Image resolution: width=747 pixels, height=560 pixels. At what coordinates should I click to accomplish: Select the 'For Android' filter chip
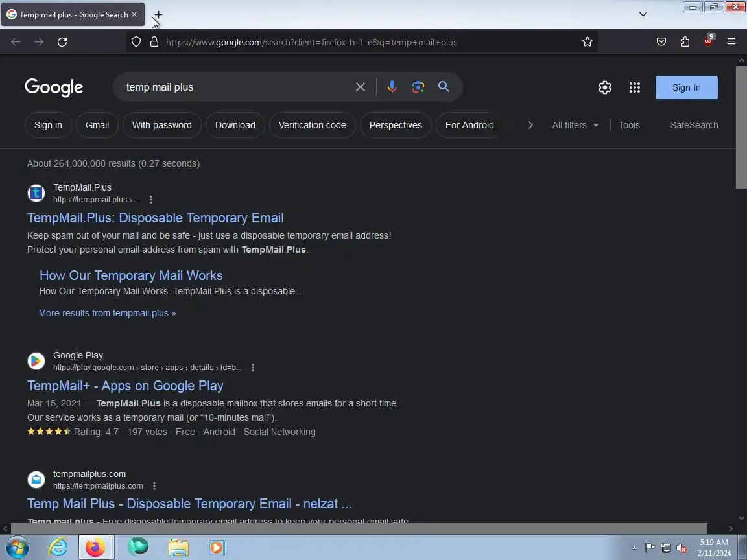tap(469, 125)
